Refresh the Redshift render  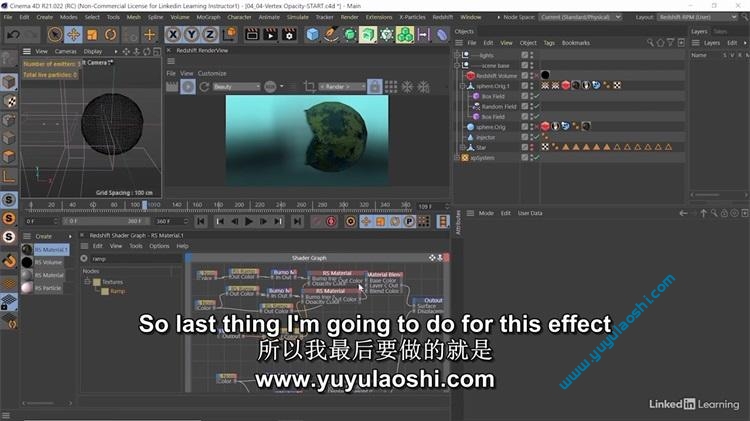[x=204, y=87]
